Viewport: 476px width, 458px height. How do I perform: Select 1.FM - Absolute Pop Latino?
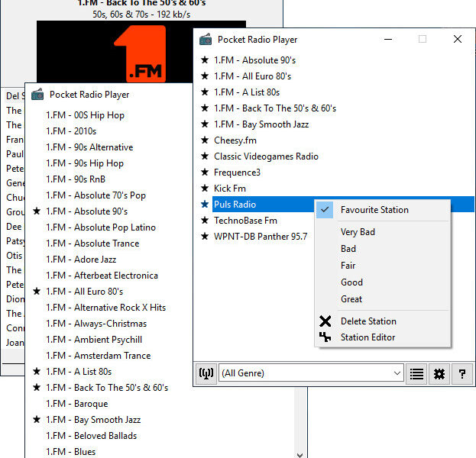coord(101,227)
